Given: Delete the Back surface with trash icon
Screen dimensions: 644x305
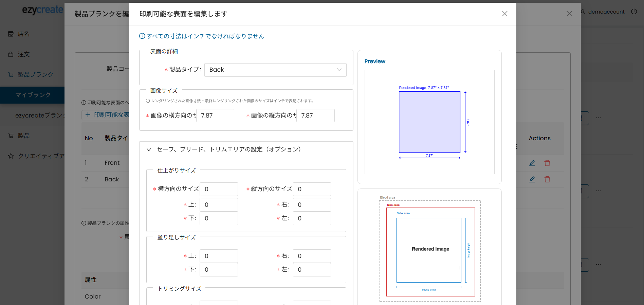Looking at the screenshot, I should (x=547, y=179).
